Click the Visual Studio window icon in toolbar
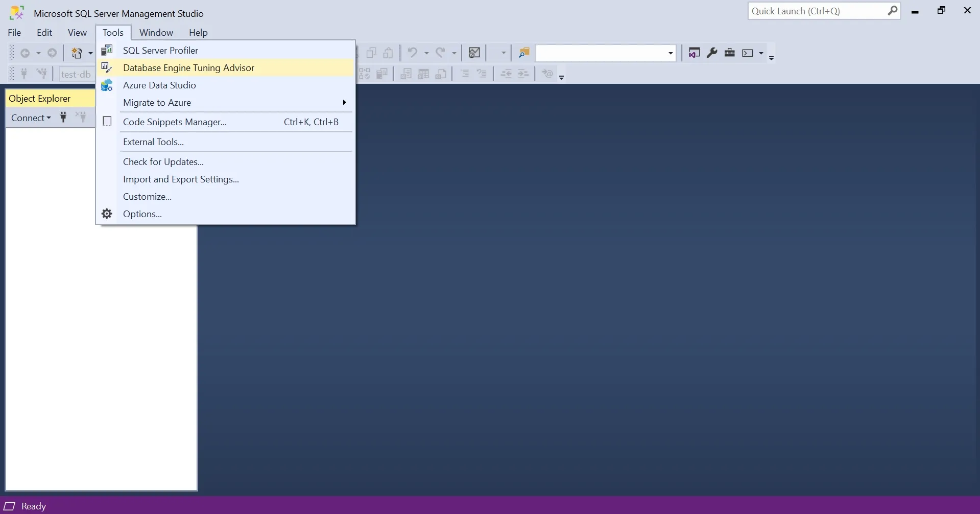The width and height of the screenshot is (980, 514). coord(694,53)
